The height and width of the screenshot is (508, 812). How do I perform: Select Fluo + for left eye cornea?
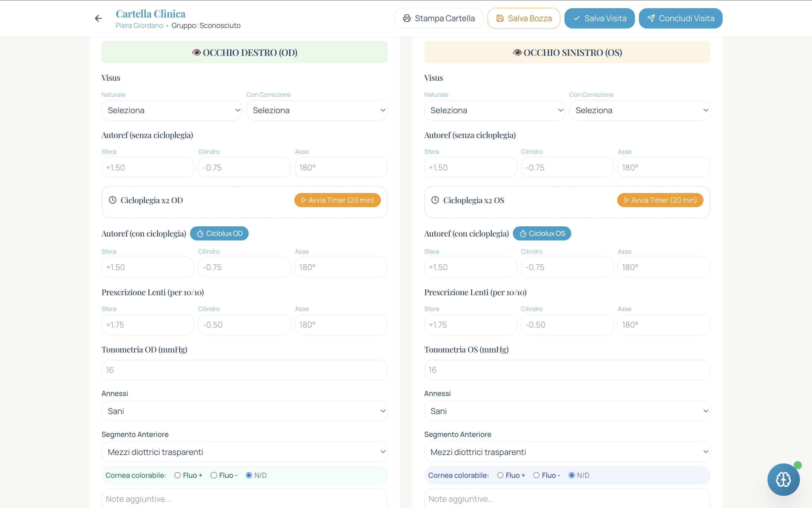coord(500,475)
